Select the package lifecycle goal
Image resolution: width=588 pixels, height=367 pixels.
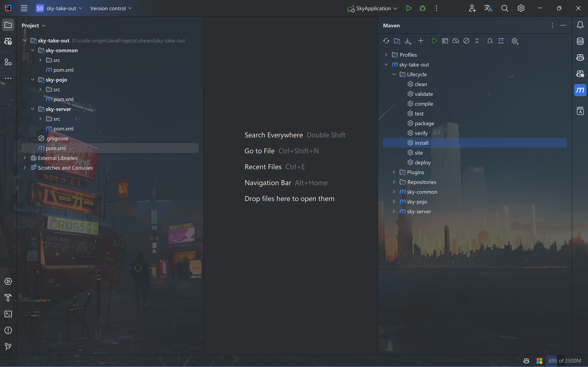[424, 123]
